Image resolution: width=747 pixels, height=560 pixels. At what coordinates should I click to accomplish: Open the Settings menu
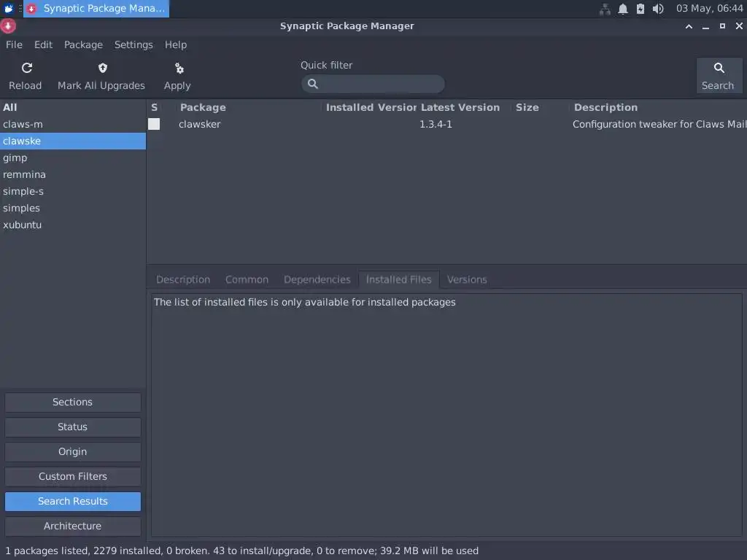click(x=133, y=44)
